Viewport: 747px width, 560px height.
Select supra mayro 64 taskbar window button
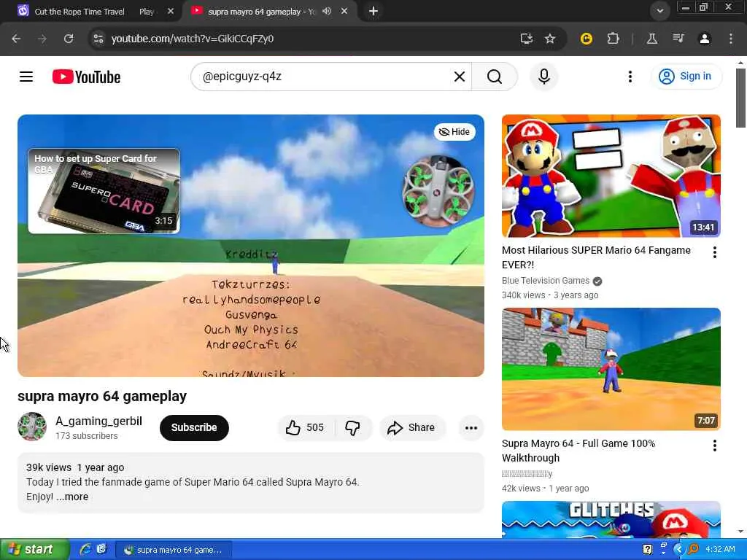pos(174,550)
